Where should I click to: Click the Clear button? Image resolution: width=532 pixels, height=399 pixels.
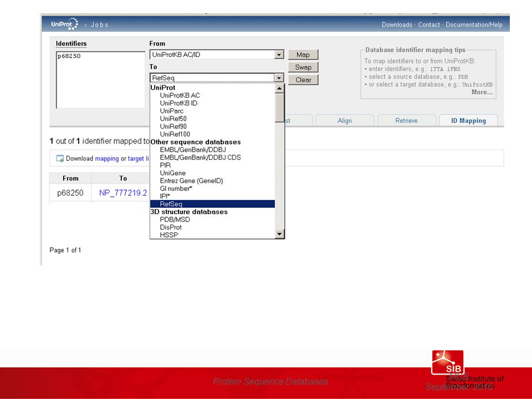click(x=303, y=80)
